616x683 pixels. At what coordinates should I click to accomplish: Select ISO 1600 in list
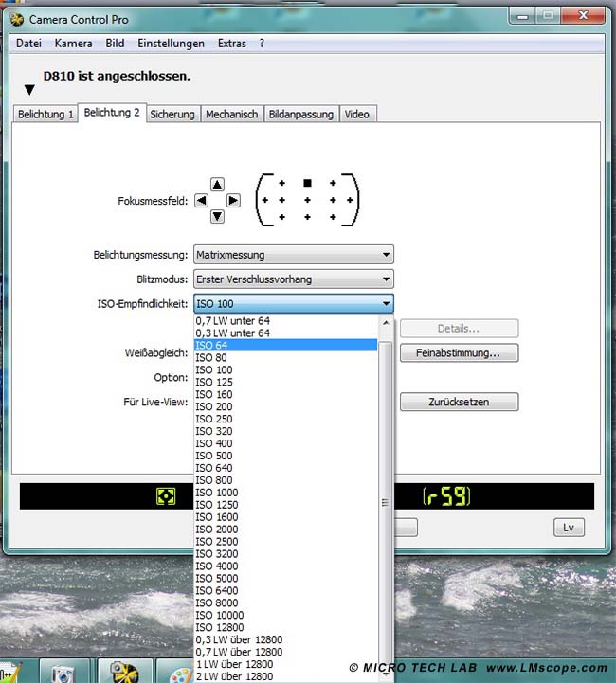pyautogui.click(x=286, y=516)
